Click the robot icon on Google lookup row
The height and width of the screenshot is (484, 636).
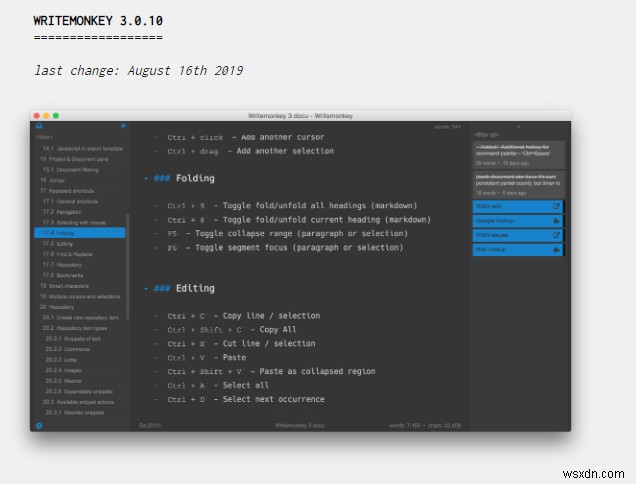(x=556, y=221)
